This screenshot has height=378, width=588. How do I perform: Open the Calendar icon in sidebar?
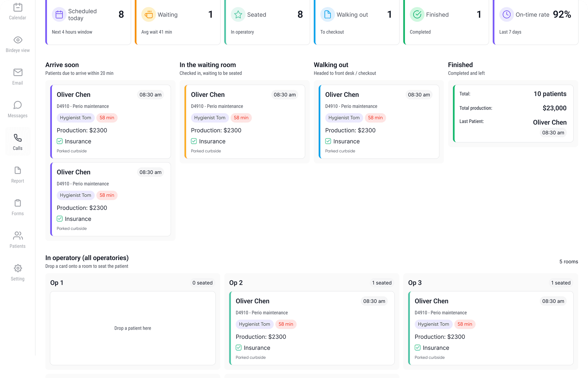point(18,7)
